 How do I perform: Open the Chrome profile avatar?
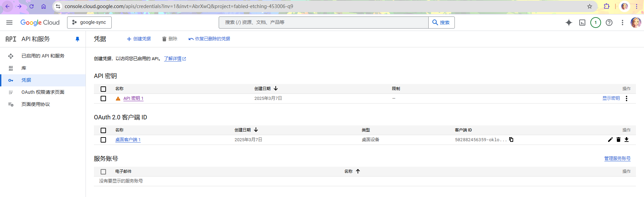click(625, 6)
